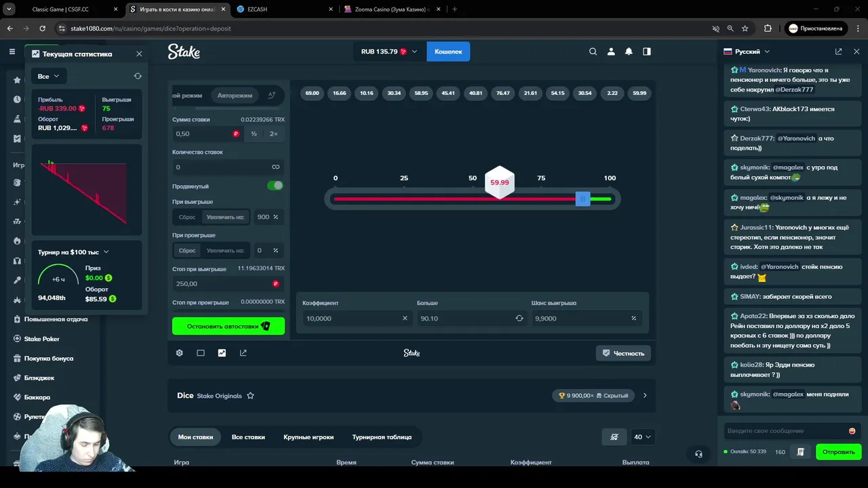The width and height of the screenshot is (868, 488).
Task: Open the Русский chat language dropdown
Action: click(x=747, y=52)
